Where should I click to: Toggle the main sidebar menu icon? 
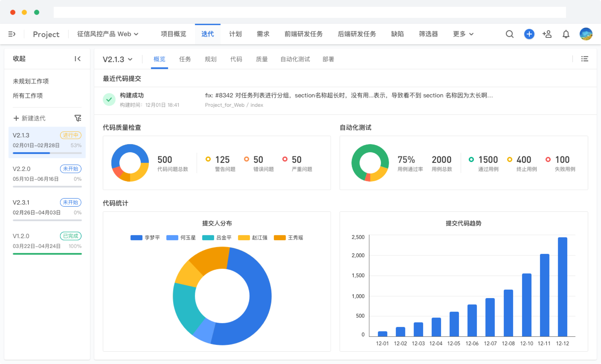click(12, 34)
